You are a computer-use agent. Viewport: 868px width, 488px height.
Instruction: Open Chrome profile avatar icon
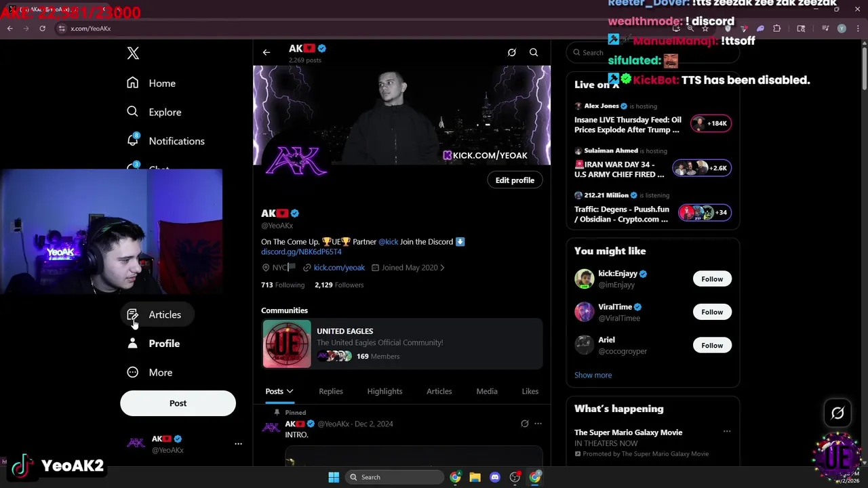click(x=842, y=28)
